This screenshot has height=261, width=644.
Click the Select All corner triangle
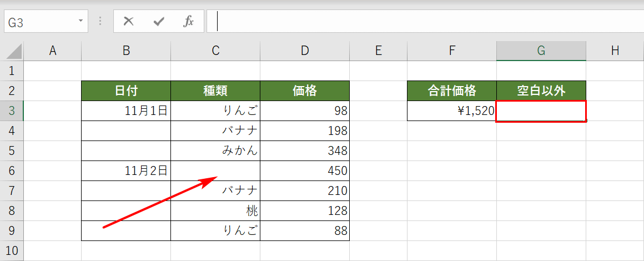coord(14,51)
